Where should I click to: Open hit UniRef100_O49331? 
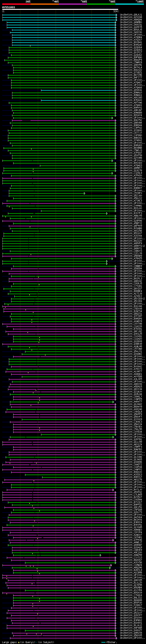coord(131,25)
